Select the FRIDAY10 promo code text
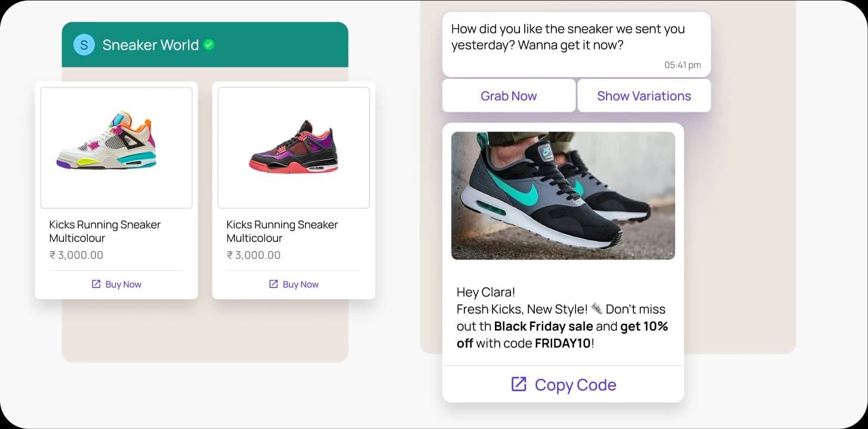Image resolution: width=868 pixels, height=429 pixels. [x=562, y=343]
